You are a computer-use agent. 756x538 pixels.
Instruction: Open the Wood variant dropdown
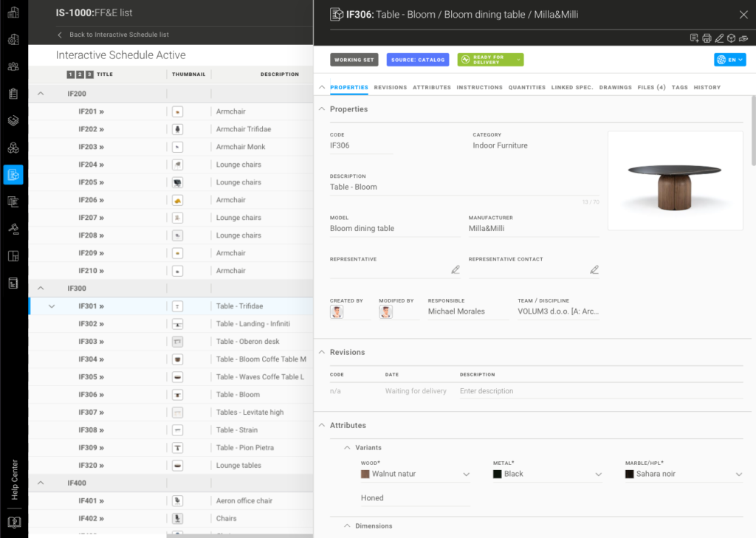(466, 475)
